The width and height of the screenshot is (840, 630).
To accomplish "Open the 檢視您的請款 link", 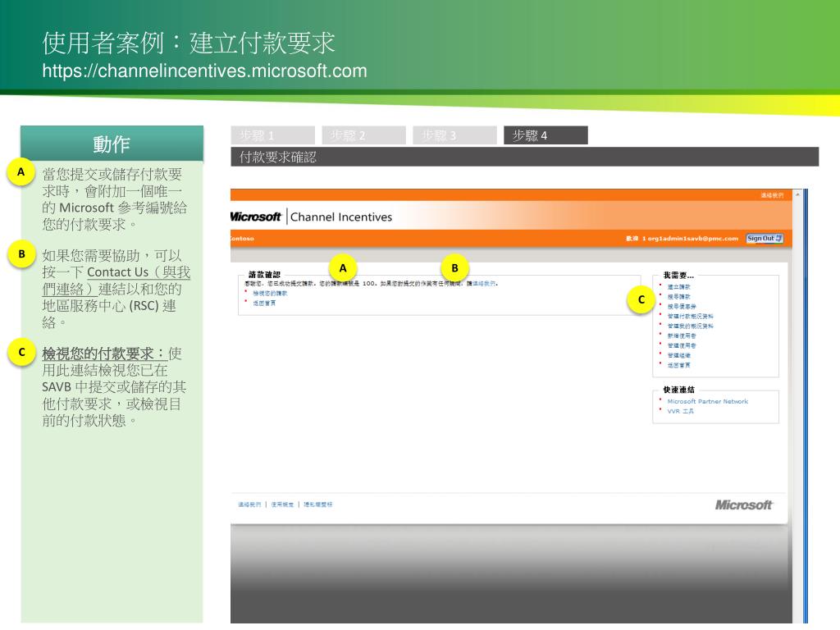I will coord(270,294).
